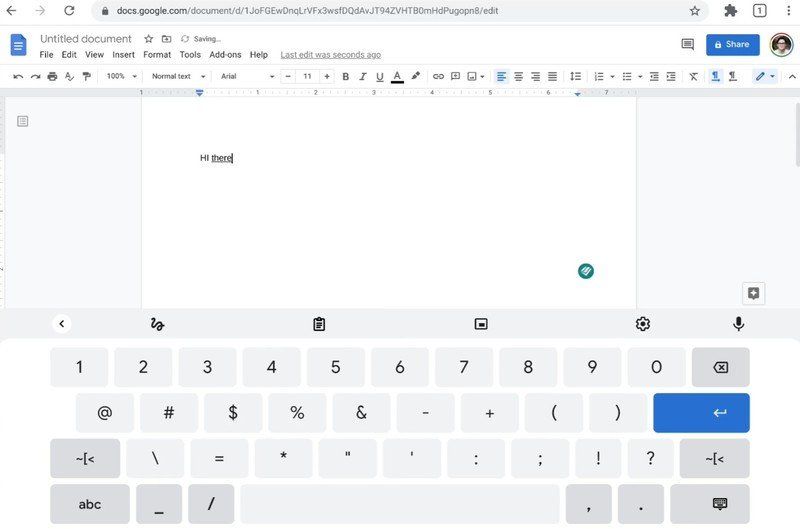800x529 pixels.
Task: Toggle italic formatting
Action: [x=363, y=77]
